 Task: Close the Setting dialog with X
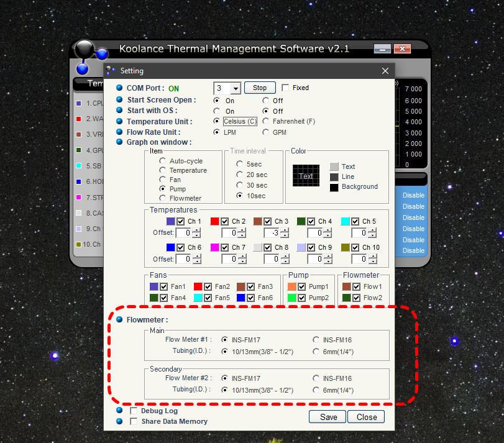click(x=385, y=71)
